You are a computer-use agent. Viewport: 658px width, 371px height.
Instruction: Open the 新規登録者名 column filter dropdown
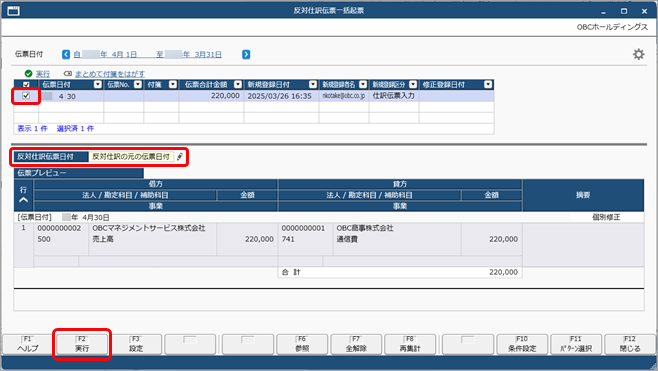point(363,84)
